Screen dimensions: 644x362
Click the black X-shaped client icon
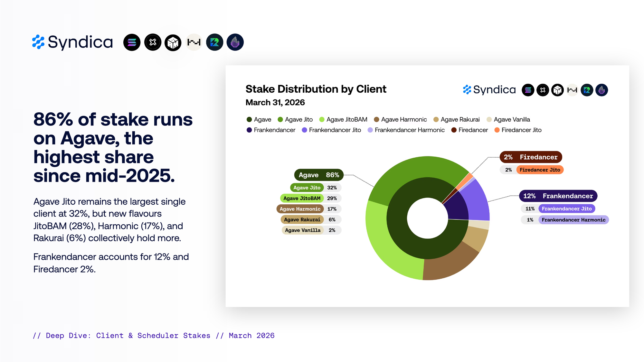coord(153,42)
